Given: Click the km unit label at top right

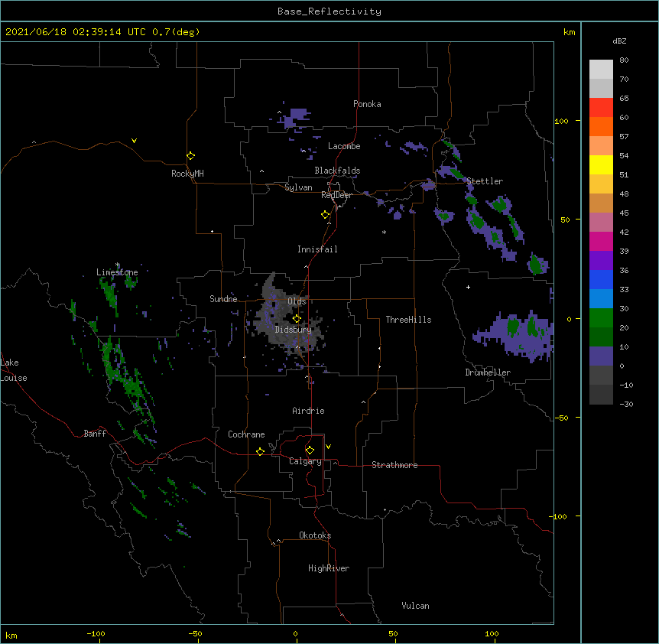Looking at the screenshot, I should (x=570, y=32).
